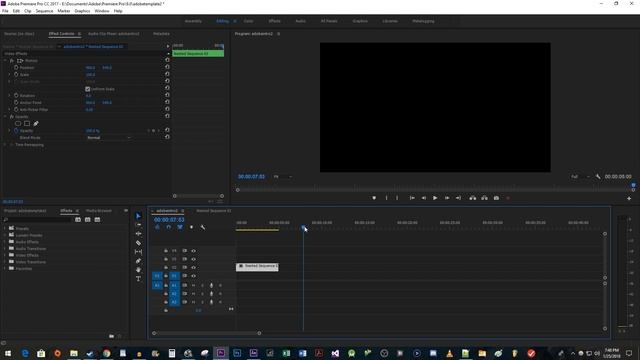640x360 pixels.
Task: Select the Ripple Edit tool
Action: [x=138, y=234]
